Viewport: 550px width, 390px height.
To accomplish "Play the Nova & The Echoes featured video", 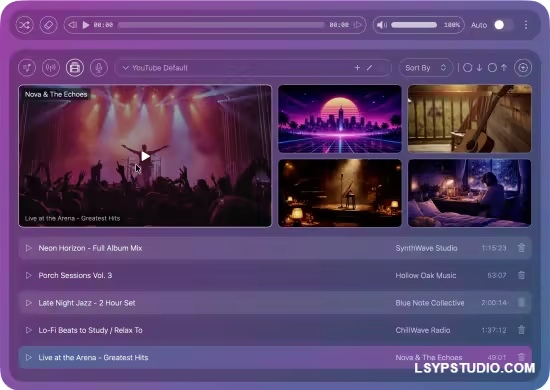I will [x=145, y=156].
